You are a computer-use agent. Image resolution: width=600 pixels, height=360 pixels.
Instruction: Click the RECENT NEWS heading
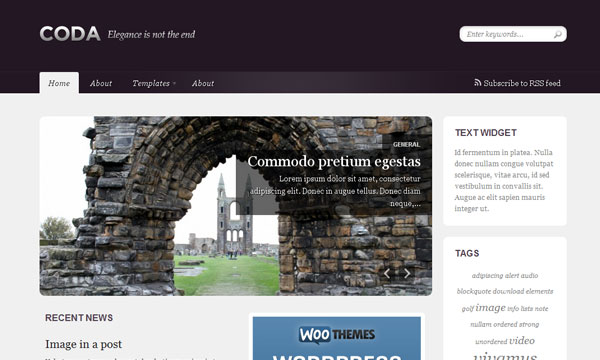click(79, 318)
